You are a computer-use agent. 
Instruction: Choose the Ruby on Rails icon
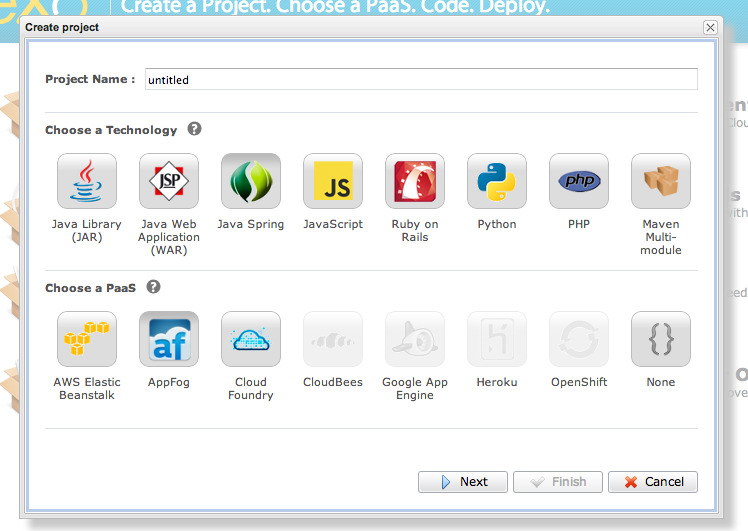[x=415, y=181]
